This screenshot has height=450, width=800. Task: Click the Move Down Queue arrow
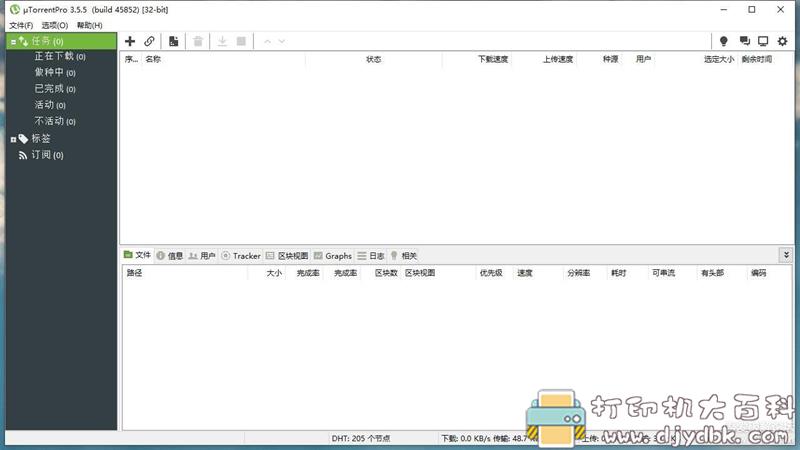[x=282, y=41]
